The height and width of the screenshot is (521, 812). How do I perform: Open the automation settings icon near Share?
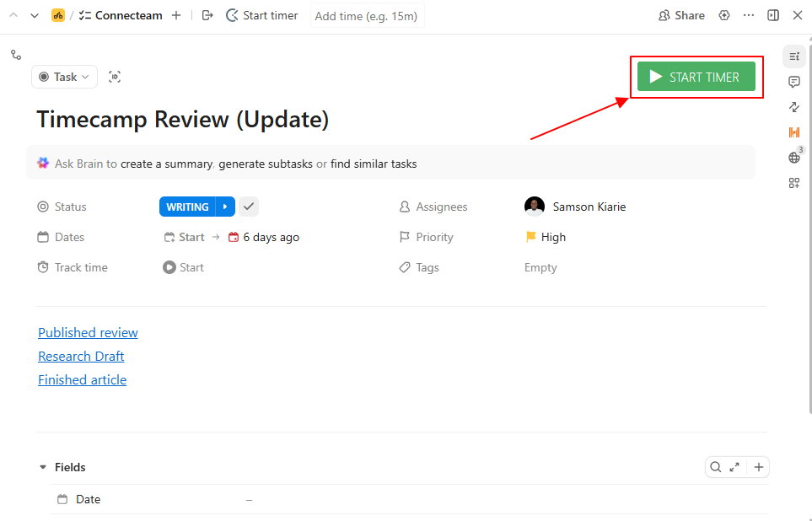pyautogui.click(x=724, y=15)
